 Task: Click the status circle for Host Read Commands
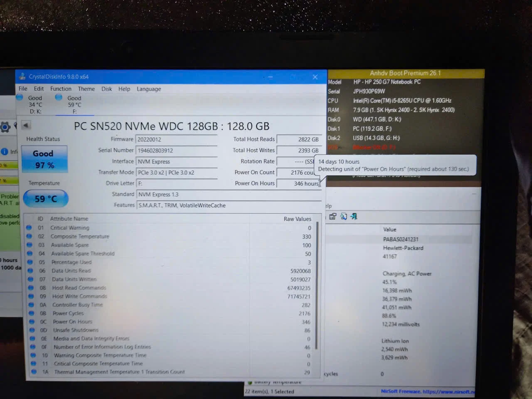tap(31, 288)
